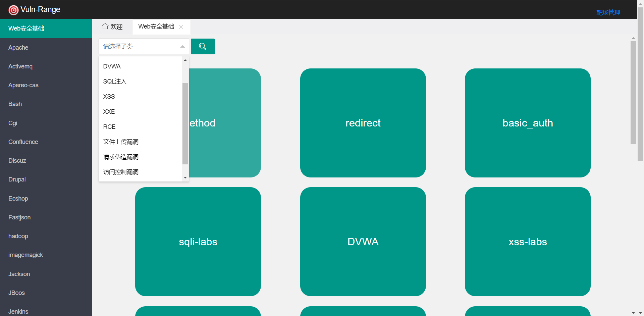
Task: Close the Web安全基础 tab
Action: pos(181,27)
